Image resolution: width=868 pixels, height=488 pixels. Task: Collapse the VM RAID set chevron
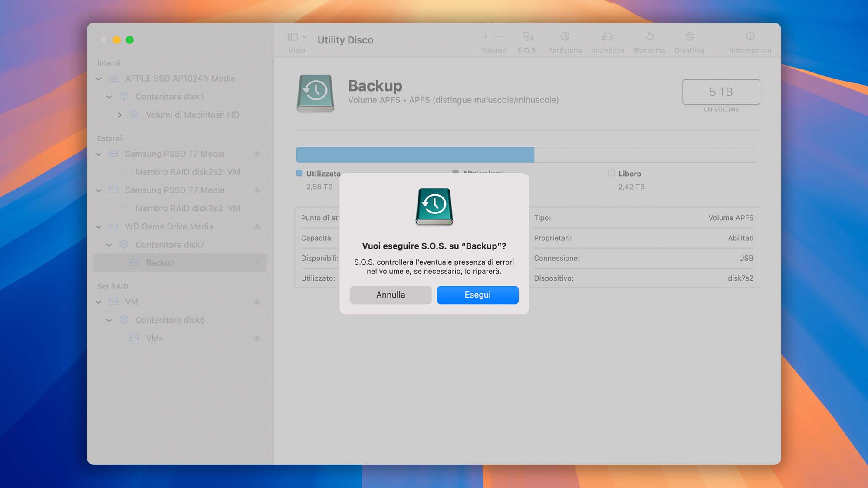tap(99, 302)
